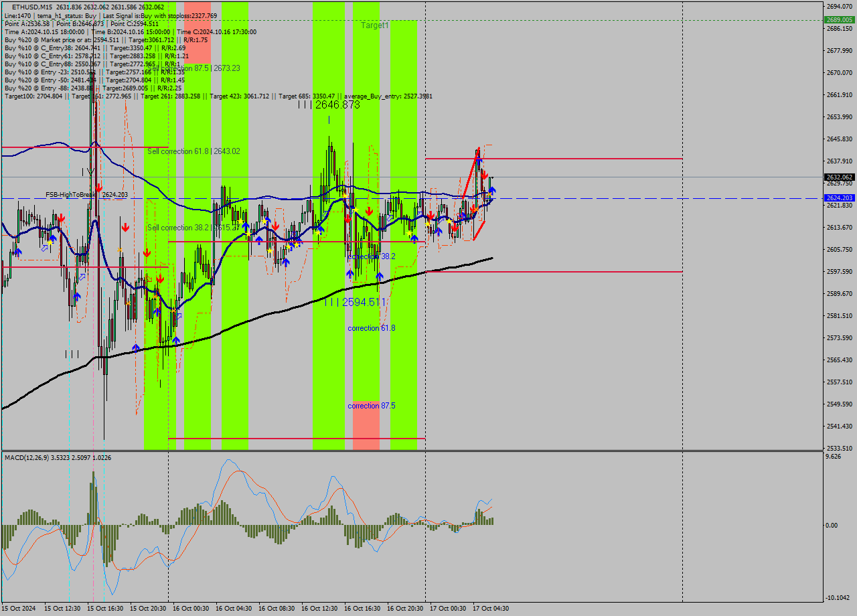Click the '16 Oct 12:30' time label

[319, 609]
